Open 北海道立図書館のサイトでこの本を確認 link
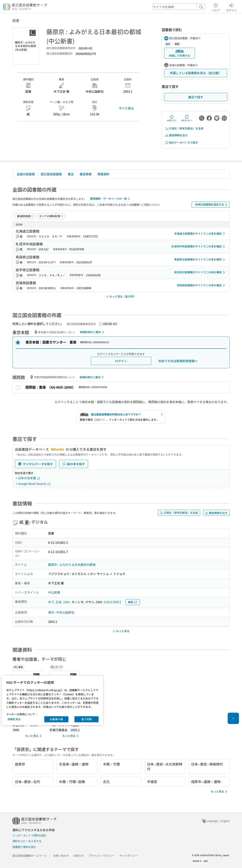The image size is (242, 868). coord(199,233)
